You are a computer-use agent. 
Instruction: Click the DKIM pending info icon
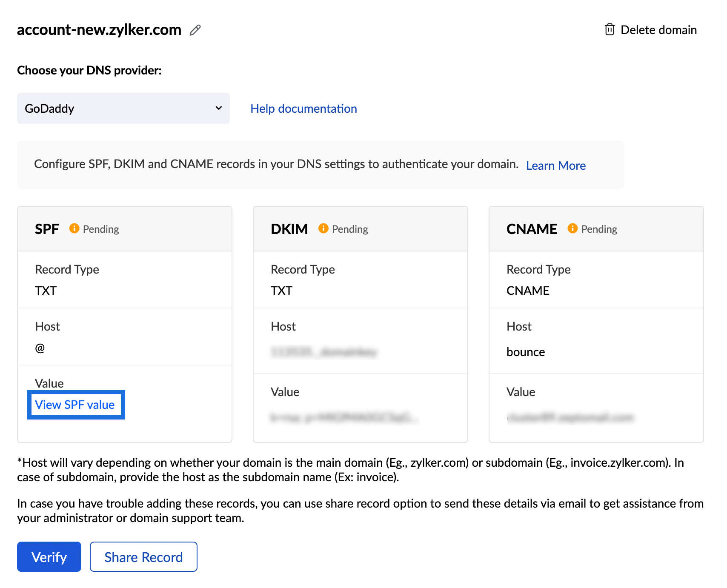click(323, 228)
